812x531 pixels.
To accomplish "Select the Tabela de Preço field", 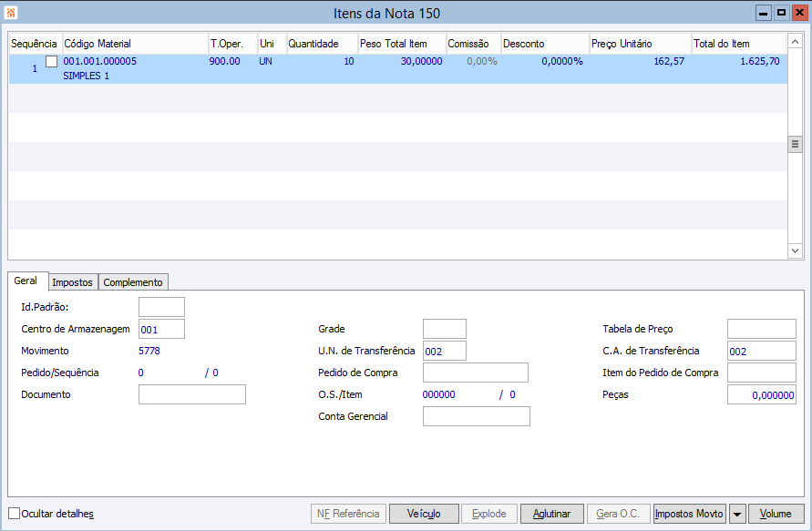I will [x=761, y=329].
